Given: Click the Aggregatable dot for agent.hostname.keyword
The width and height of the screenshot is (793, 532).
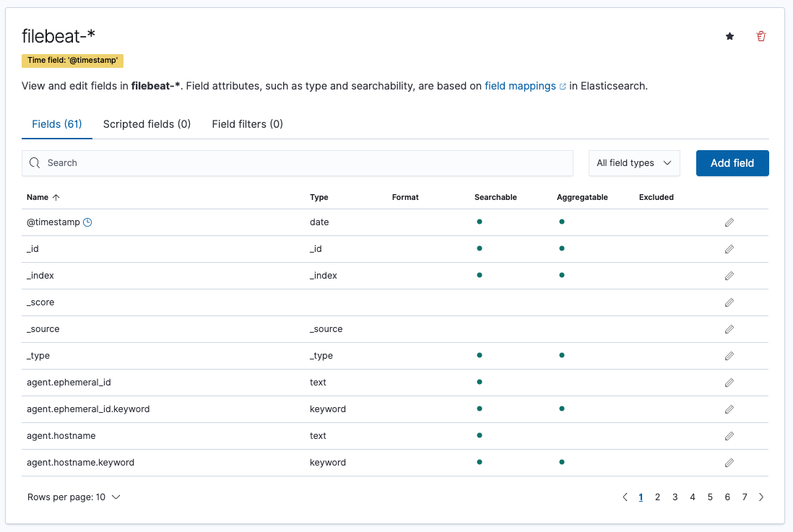Looking at the screenshot, I should point(562,462).
